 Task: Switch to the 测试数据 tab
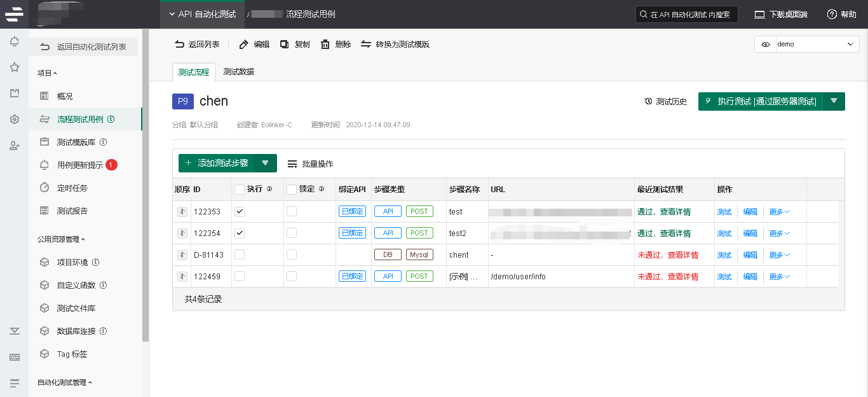pos(238,72)
